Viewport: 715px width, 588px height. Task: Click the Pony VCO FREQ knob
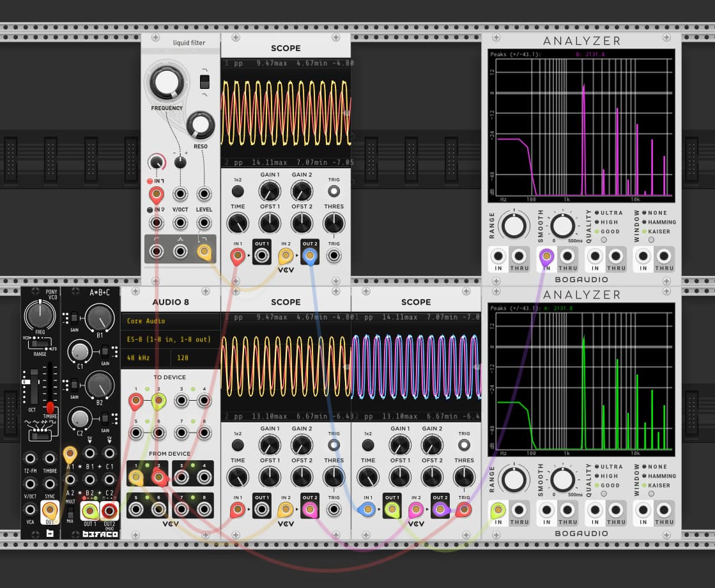(40, 315)
